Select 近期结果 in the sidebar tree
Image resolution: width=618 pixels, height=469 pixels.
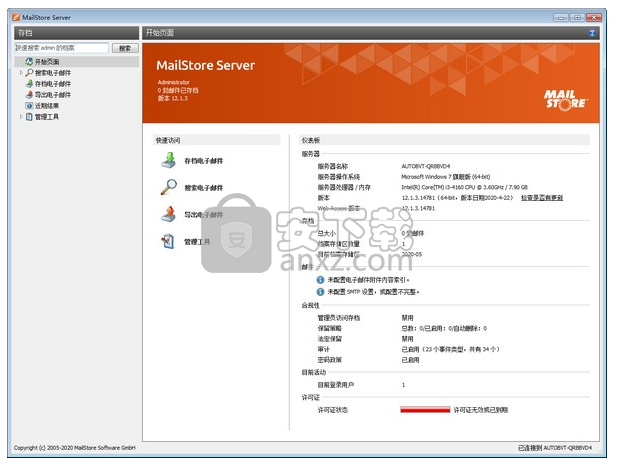[47, 106]
